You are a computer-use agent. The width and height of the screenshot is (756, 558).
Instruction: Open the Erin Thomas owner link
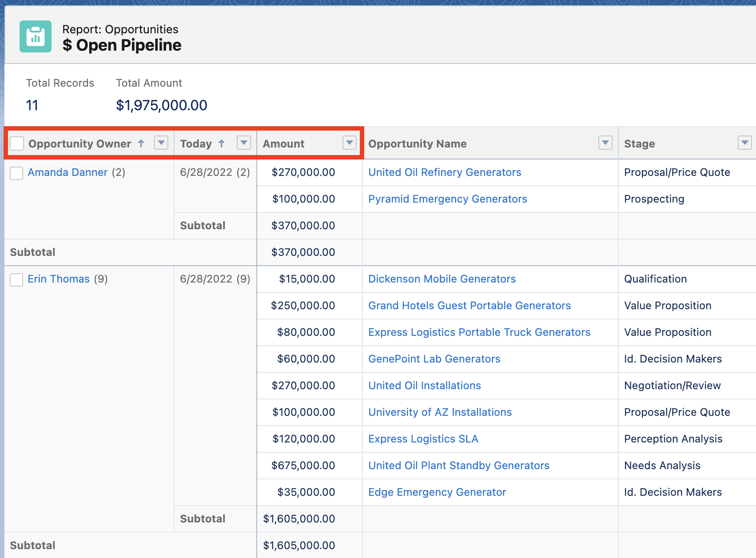[59, 279]
